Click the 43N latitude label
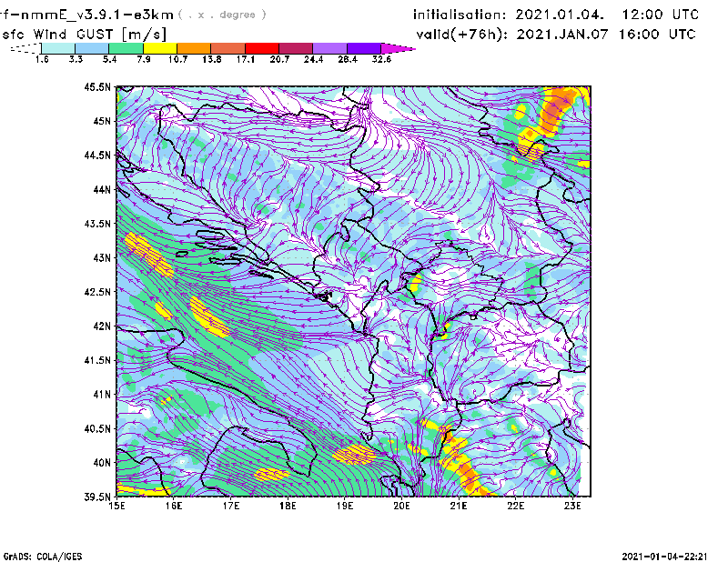This screenshot has width=728, height=562. click(x=102, y=257)
